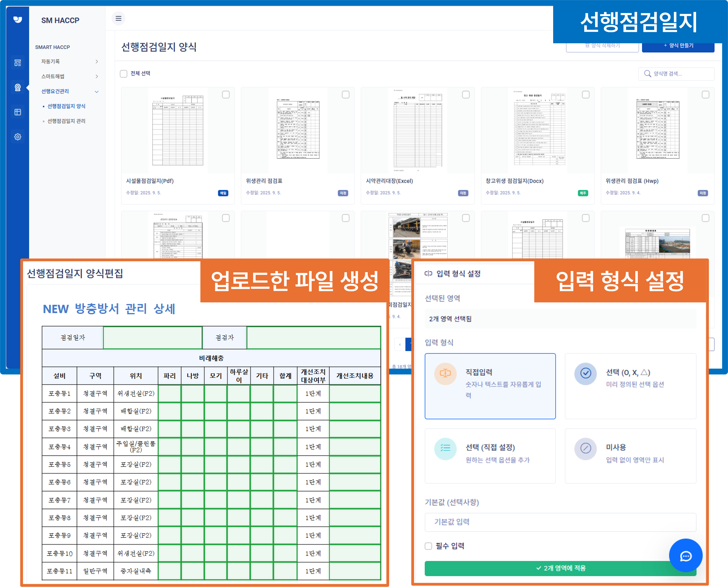Click the 비래해충 table header
The height and width of the screenshot is (587, 728).
(x=211, y=358)
